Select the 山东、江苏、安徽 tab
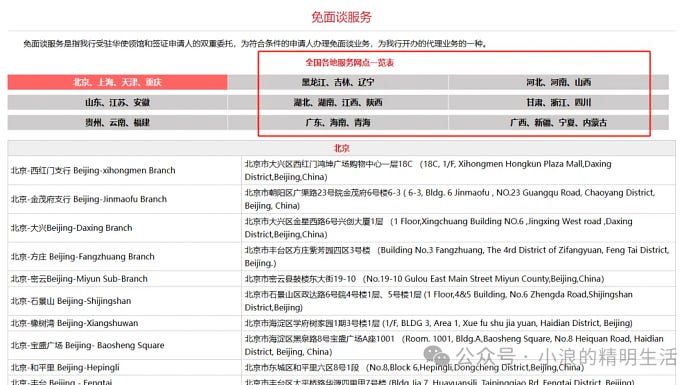The height and width of the screenshot is (385, 700). [117, 102]
